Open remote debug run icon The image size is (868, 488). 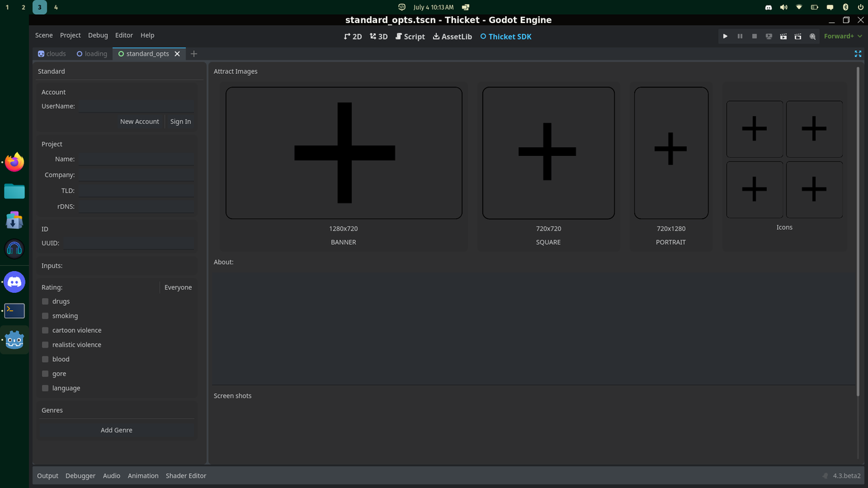(769, 36)
